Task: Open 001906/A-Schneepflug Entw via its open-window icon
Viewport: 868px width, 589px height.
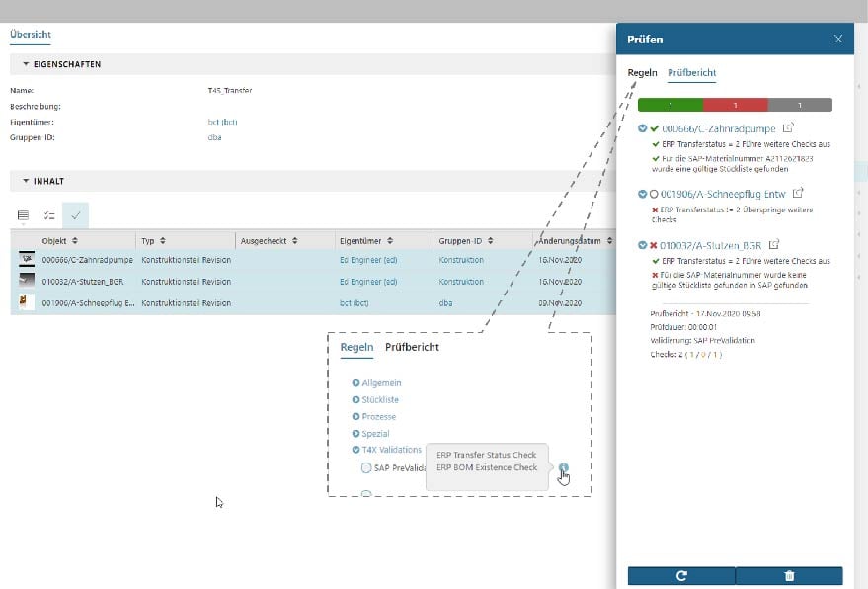Action: [x=797, y=194]
